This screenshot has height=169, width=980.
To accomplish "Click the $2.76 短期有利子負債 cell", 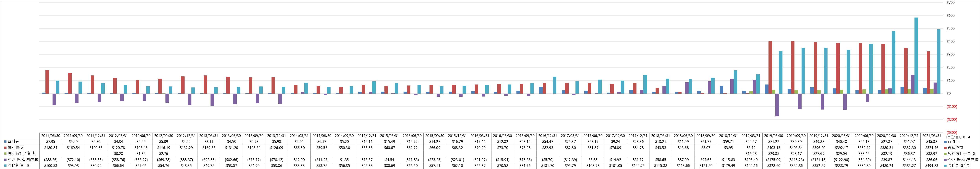I will tap(163, 153).
